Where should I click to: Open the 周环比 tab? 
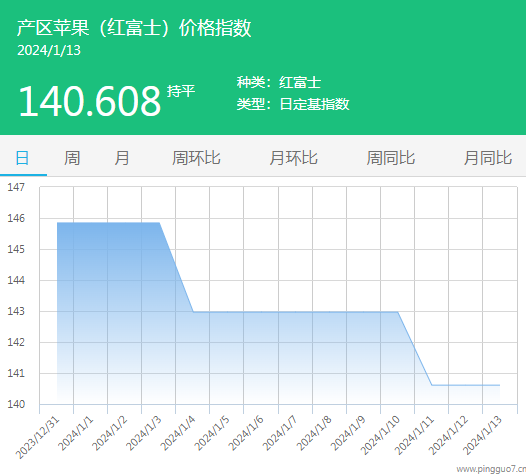196,158
